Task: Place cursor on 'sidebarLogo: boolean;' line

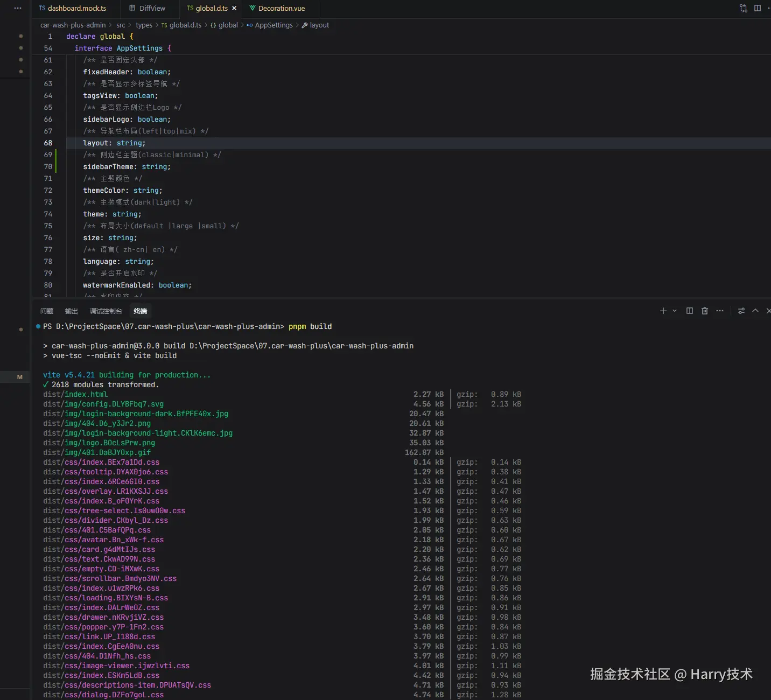Action: [x=127, y=120]
